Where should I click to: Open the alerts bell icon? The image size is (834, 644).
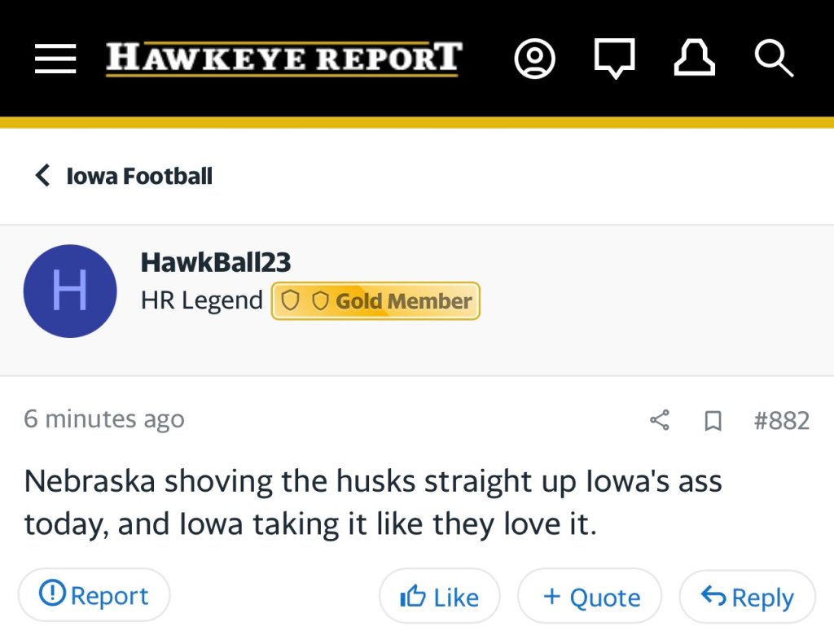click(694, 59)
